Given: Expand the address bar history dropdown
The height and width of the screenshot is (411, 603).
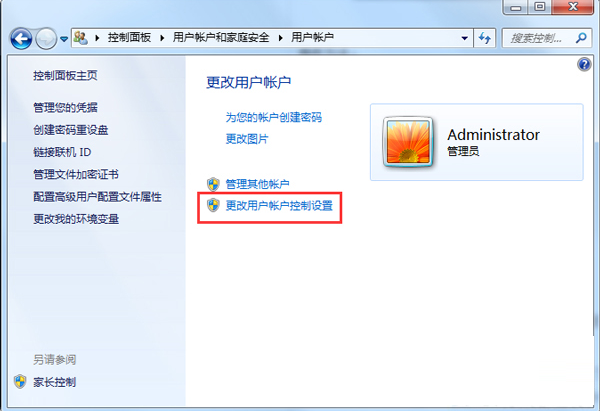Looking at the screenshot, I should point(465,38).
